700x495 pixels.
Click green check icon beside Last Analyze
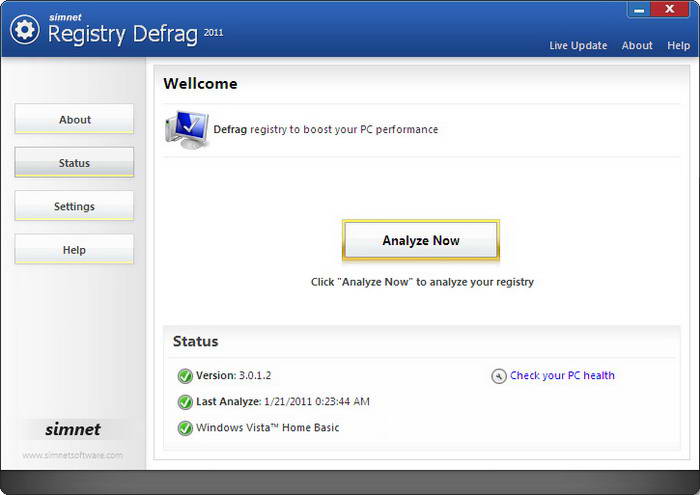pos(185,402)
